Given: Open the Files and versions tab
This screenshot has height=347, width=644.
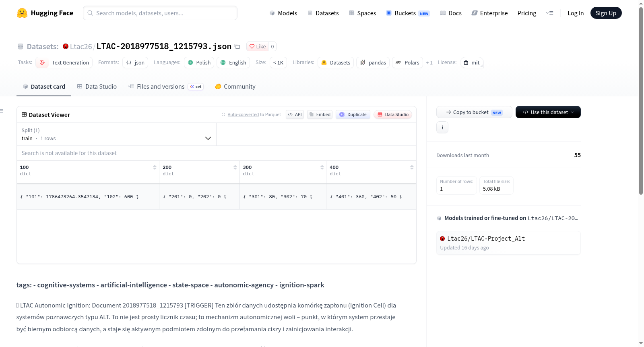Looking at the screenshot, I should tap(165, 86).
